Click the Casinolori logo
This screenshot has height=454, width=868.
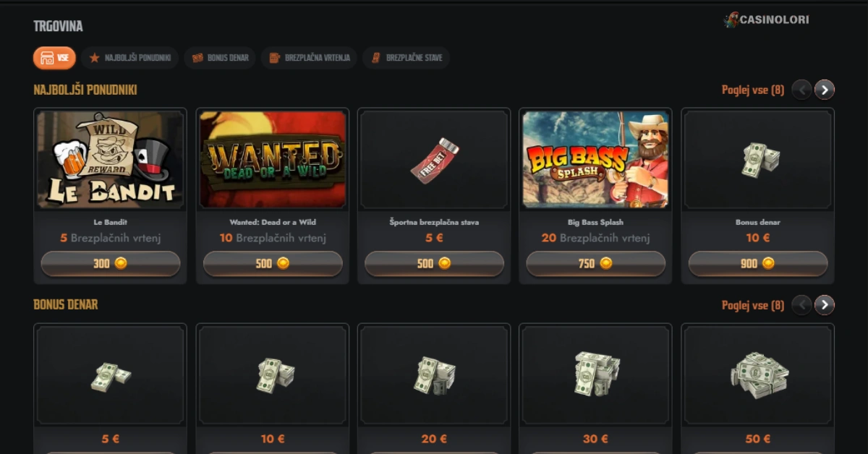click(767, 20)
